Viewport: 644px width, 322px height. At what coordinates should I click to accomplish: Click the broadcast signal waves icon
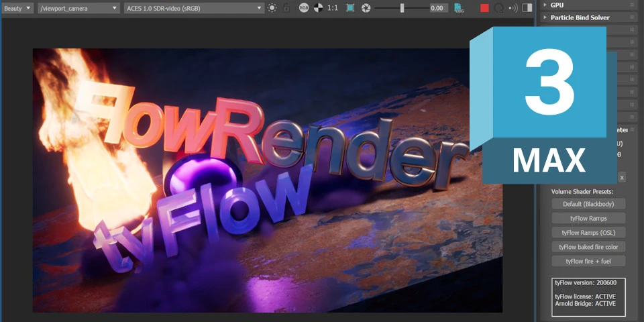(x=513, y=8)
